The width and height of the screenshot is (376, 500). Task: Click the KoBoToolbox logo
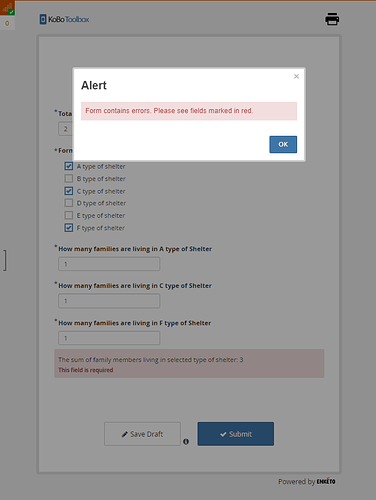click(64, 19)
